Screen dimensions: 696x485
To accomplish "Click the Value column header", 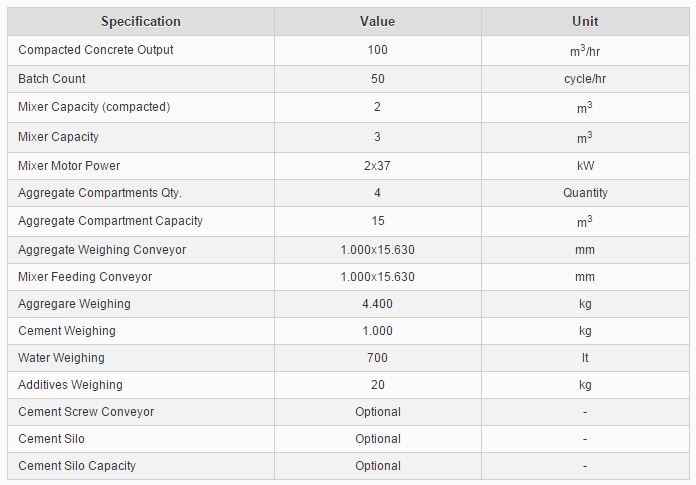I will [x=377, y=21].
